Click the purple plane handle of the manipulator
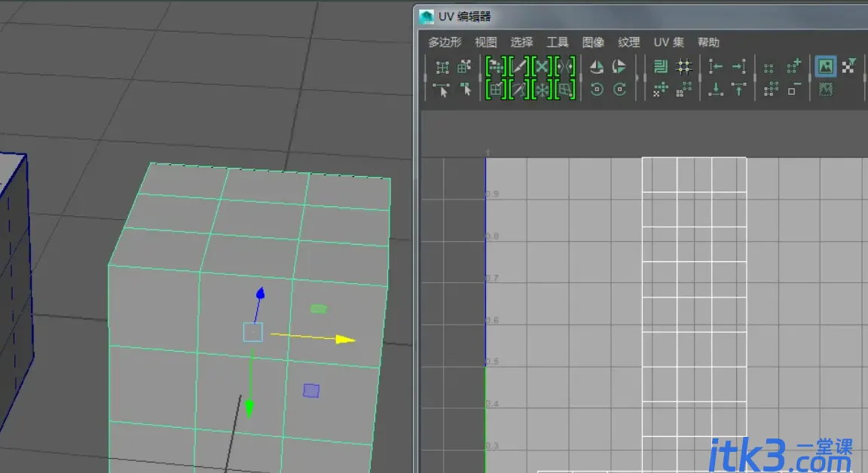 point(311,391)
